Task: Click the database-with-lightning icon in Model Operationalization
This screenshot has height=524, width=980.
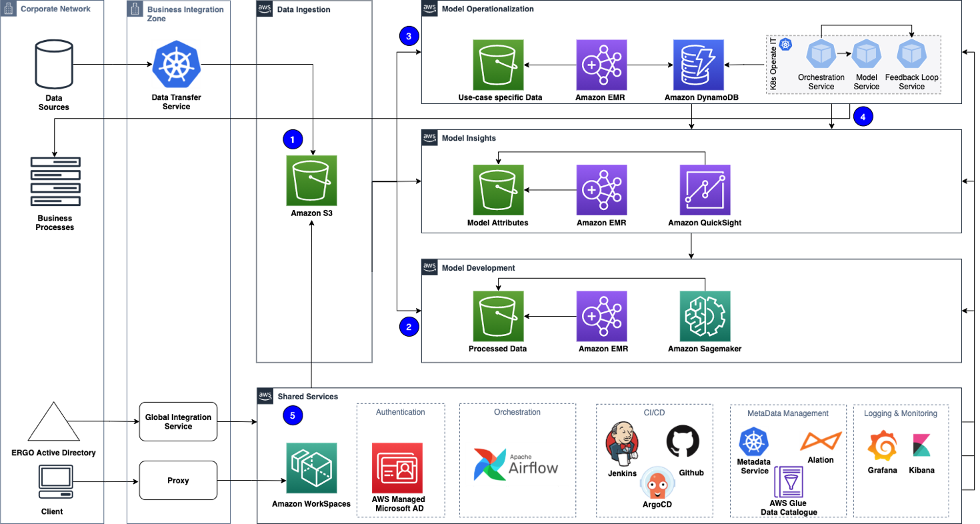Action: pyautogui.click(x=698, y=65)
